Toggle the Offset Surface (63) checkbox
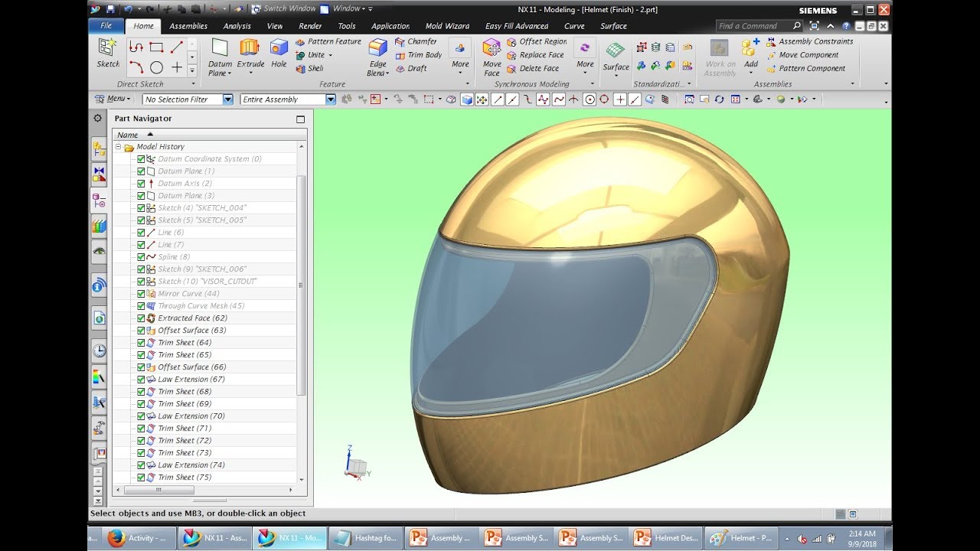The image size is (980, 551). (x=141, y=331)
